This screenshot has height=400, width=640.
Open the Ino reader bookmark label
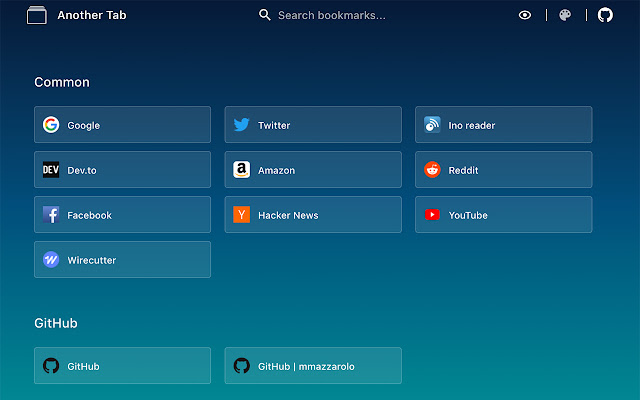472,125
